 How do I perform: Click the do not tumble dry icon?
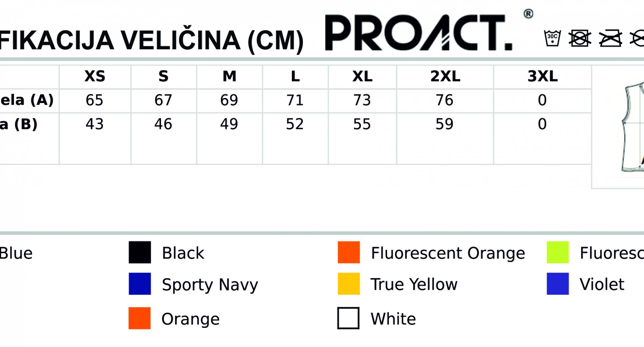click(x=580, y=39)
